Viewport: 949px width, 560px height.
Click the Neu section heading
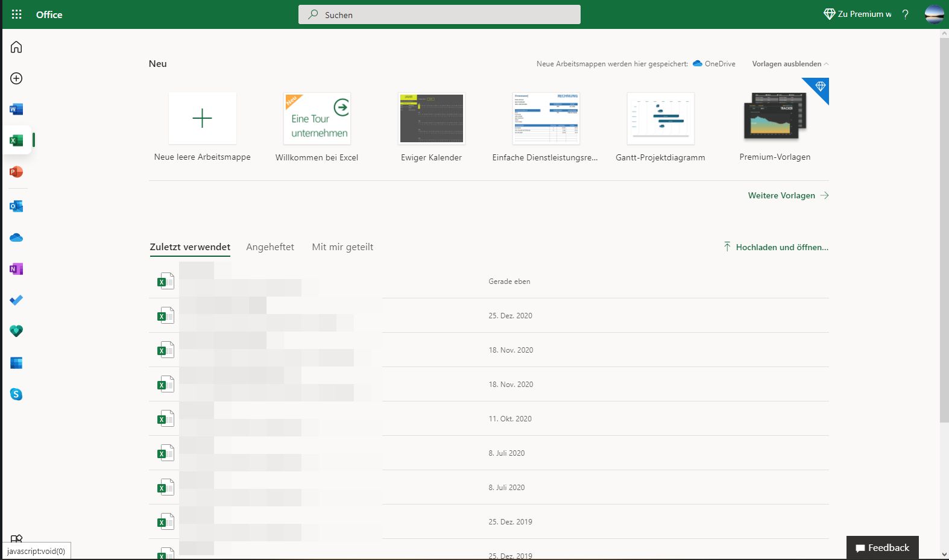[158, 63]
